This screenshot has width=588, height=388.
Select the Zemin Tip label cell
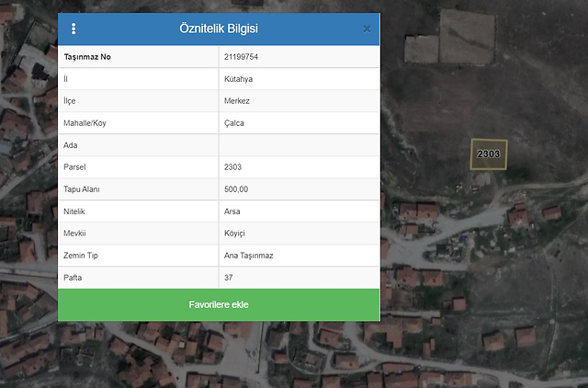81,256
